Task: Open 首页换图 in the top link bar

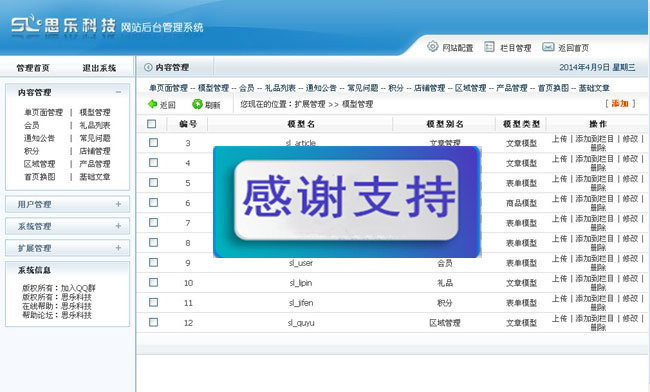Action: coord(553,88)
